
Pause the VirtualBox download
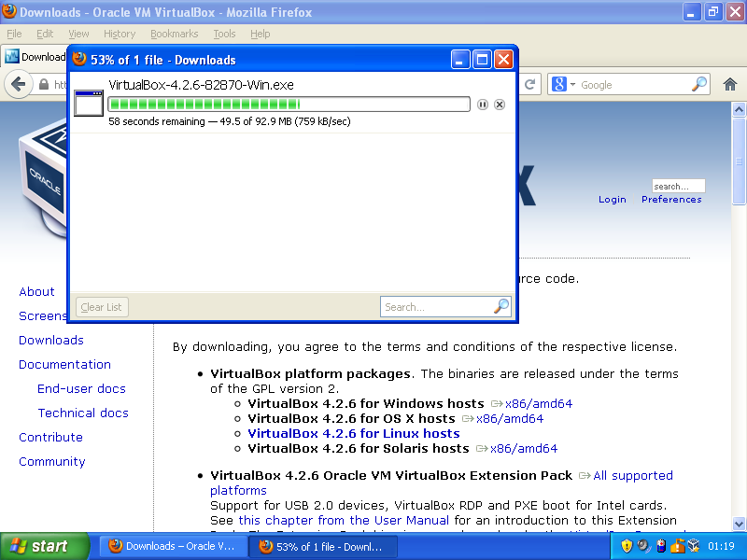click(x=483, y=105)
